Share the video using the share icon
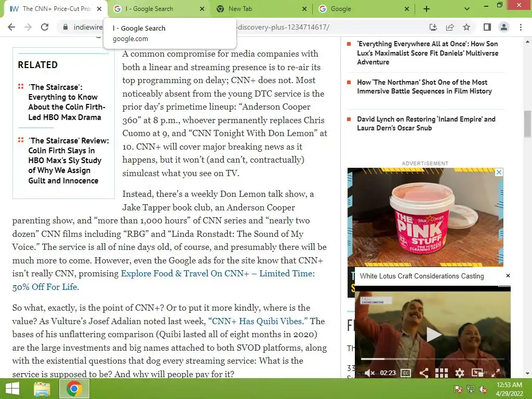The width and height of the screenshot is (532, 399). (x=423, y=373)
